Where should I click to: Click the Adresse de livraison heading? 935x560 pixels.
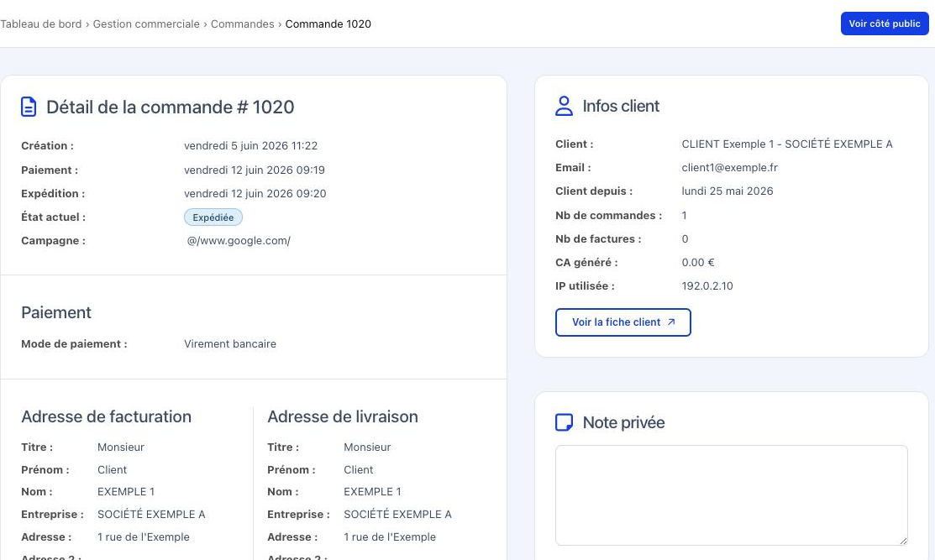(342, 416)
